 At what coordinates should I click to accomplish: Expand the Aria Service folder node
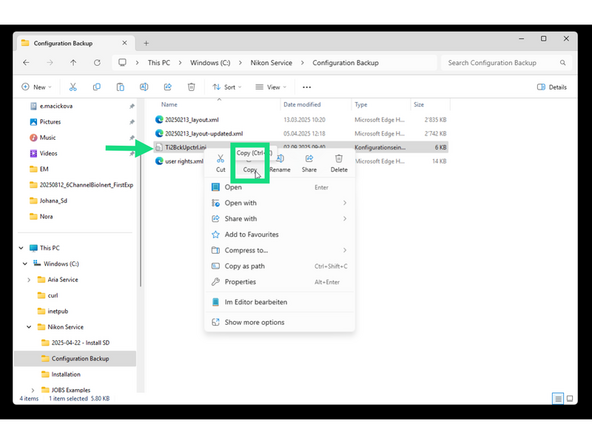pos(29,280)
